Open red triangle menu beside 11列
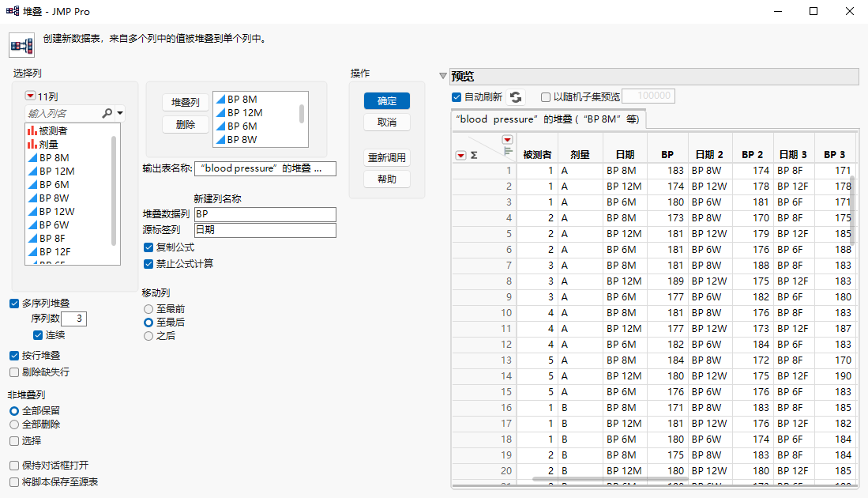Screen dimensions: 868x498 (x=31, y=96)
